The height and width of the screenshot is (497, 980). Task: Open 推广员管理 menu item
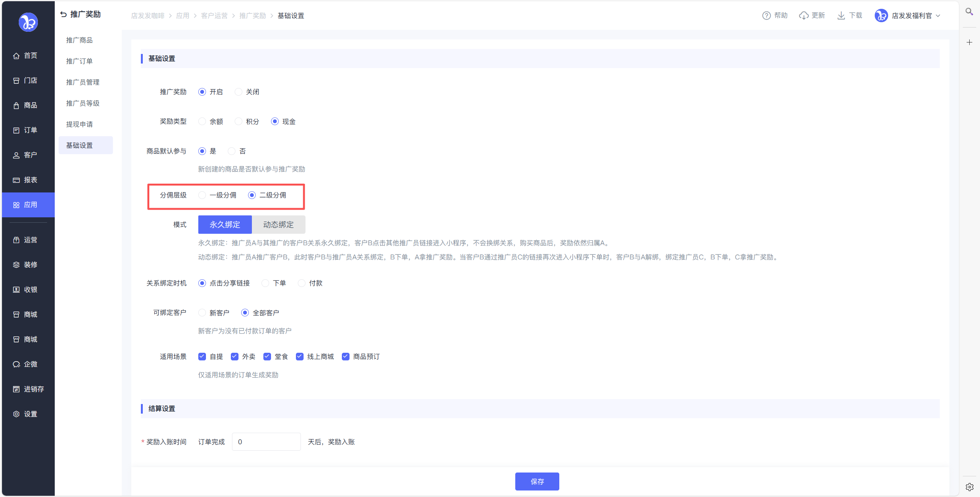[83, 82]
